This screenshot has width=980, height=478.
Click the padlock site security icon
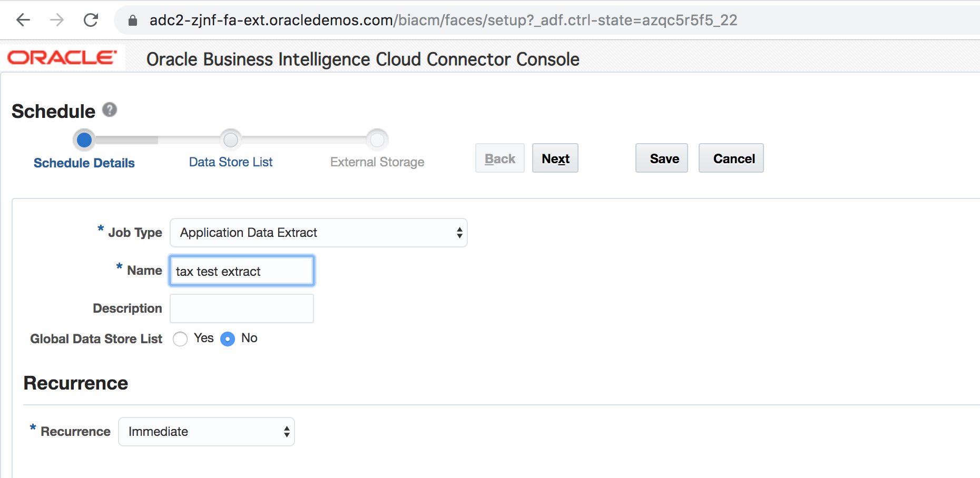133,21
